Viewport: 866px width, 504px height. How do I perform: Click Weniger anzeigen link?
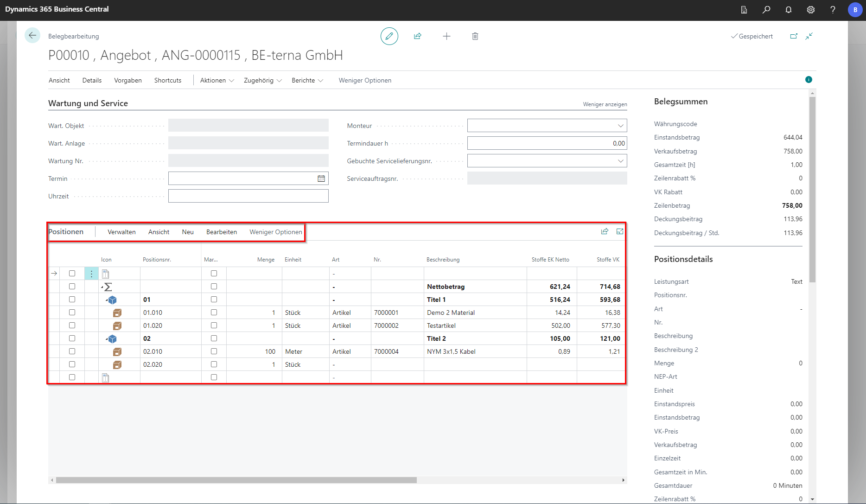pyautogui.click(x=605, y=104)
